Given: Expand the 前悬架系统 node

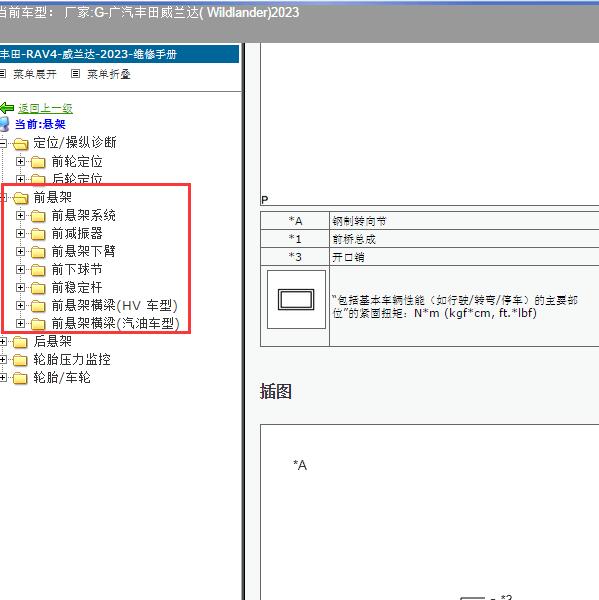Looking at the screenshot, I should (x=20, y=215).
